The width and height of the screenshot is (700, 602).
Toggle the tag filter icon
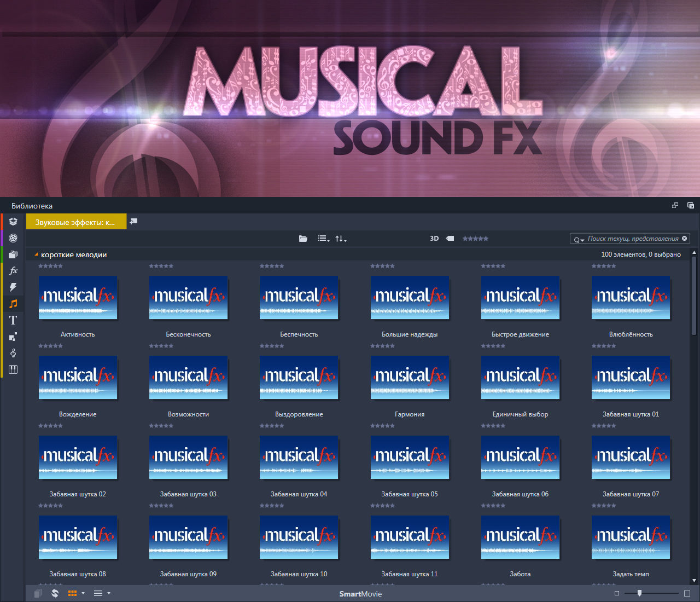(450, 239)
